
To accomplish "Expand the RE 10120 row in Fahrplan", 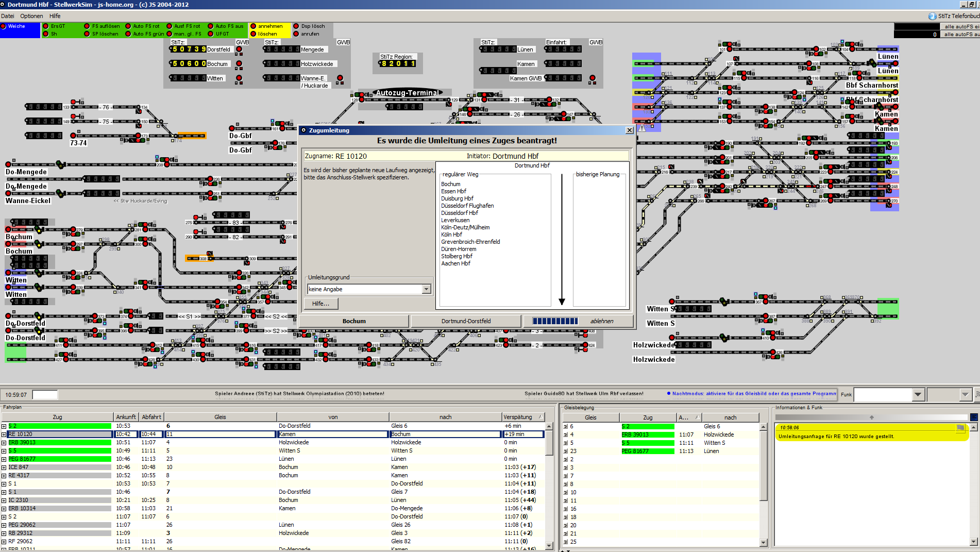I will point(4,434).
